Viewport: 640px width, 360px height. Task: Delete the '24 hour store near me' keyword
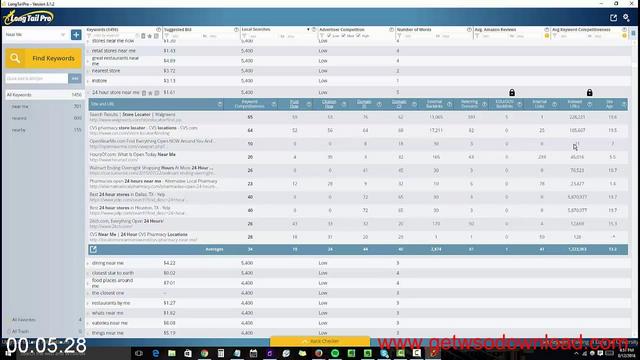(144, 93)
